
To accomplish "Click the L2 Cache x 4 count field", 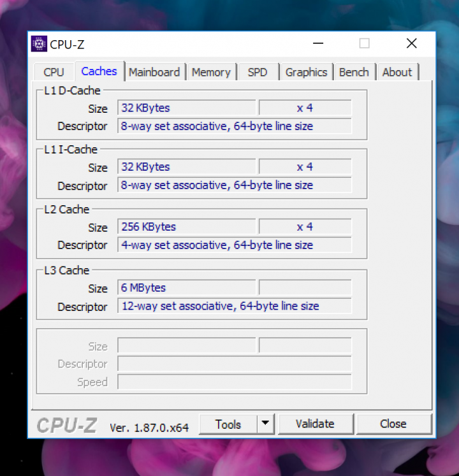I will coord(305,226).
